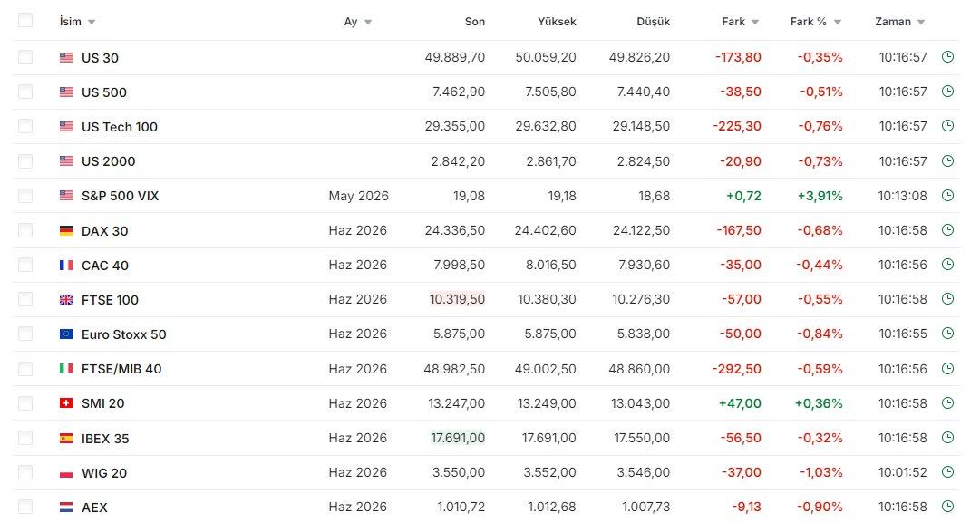980x523 pixels.
Task: Open the DAX 30 link
Action: pyautogui.click(x=104, y=230)
